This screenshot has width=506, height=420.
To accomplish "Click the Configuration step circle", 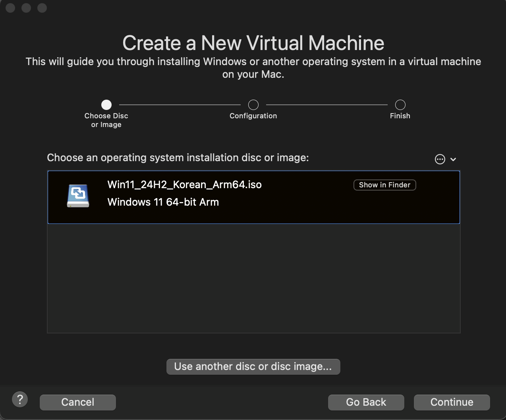I will 253,105.
